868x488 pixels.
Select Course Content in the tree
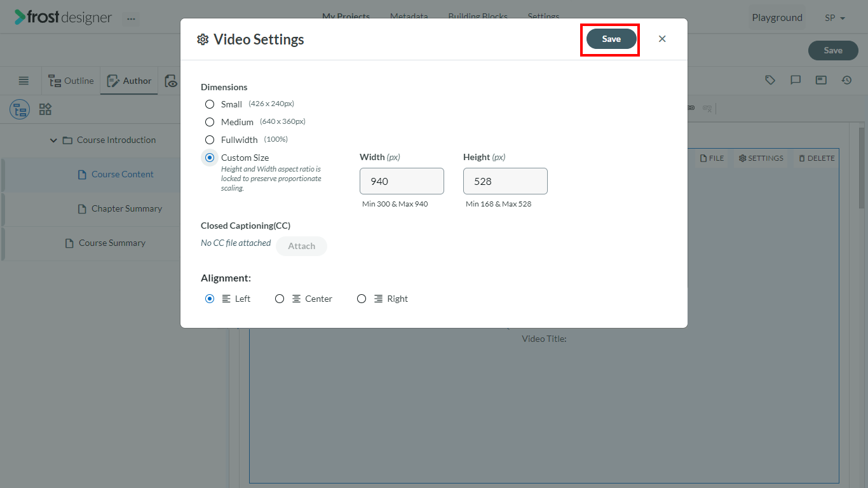(x=123, y=175)
